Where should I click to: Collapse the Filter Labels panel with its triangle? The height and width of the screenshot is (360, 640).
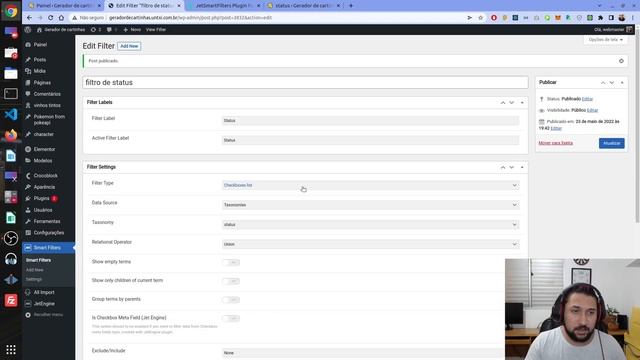pyautogui.click(x=522, y=102)
